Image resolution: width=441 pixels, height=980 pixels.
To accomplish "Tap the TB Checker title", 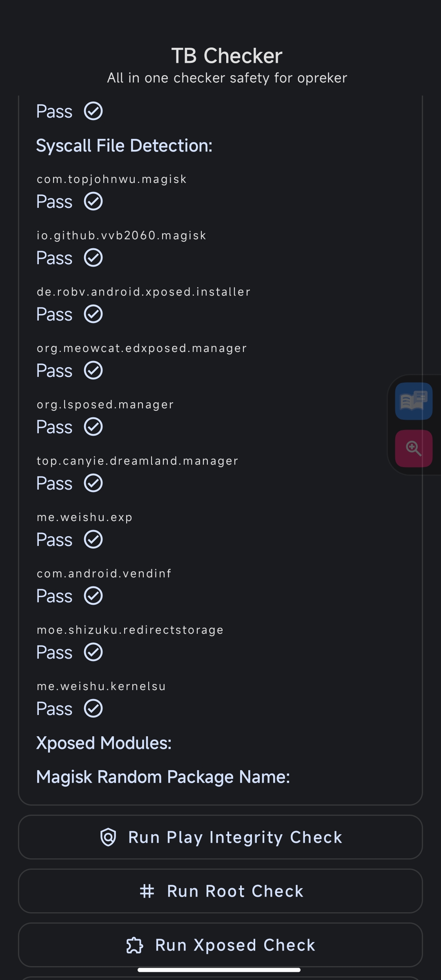I will coord(227,56).
